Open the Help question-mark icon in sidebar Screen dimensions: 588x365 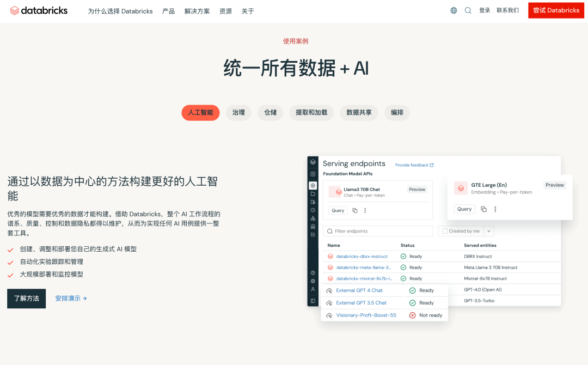[313, 272]
